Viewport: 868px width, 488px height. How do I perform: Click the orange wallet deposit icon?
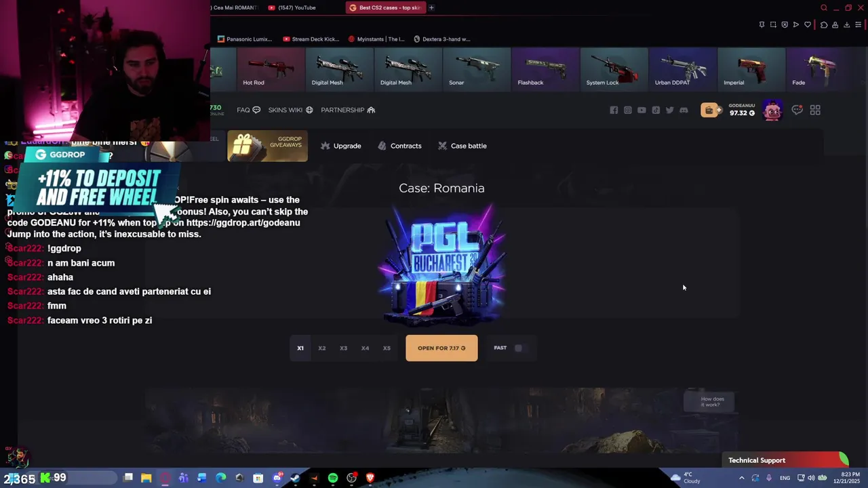click(x=711, y=110)
